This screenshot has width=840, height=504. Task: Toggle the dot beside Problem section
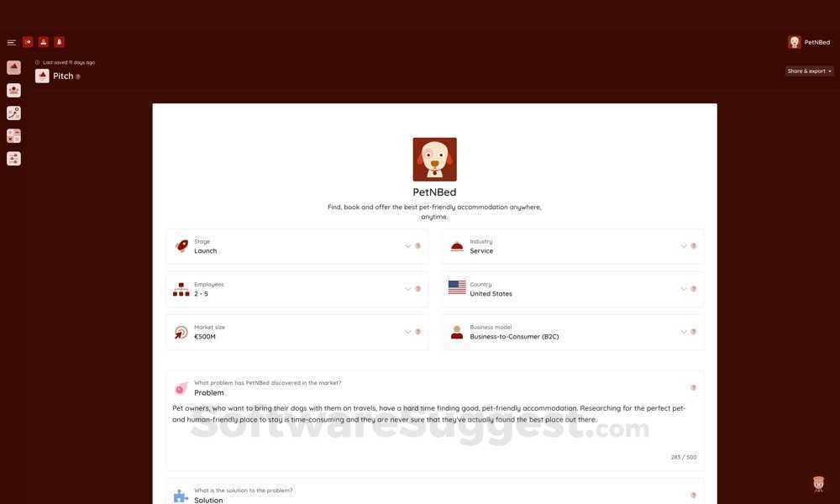coord(694,387)
